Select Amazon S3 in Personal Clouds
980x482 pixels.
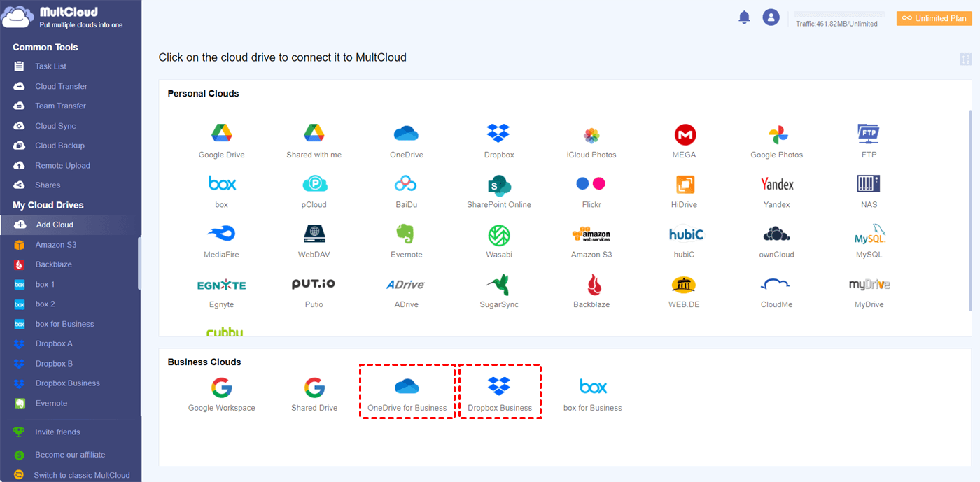[x=591, y=241]
